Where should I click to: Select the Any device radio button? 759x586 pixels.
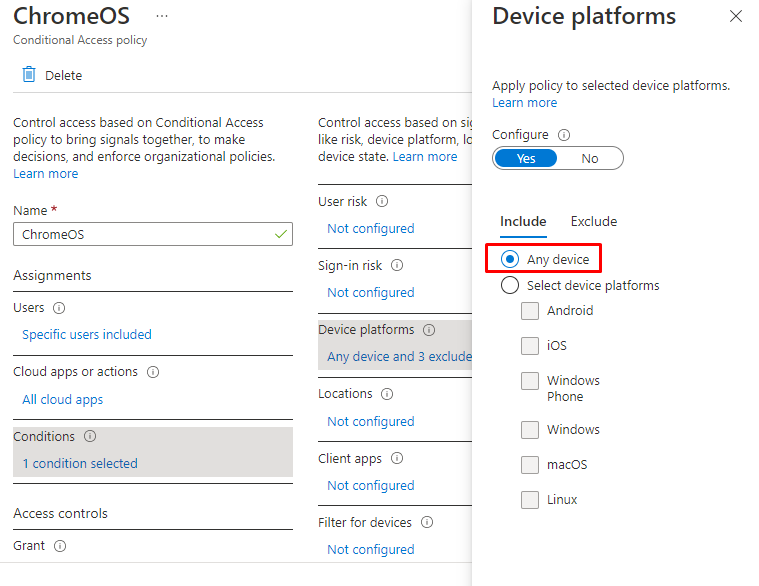pos(510,259)
